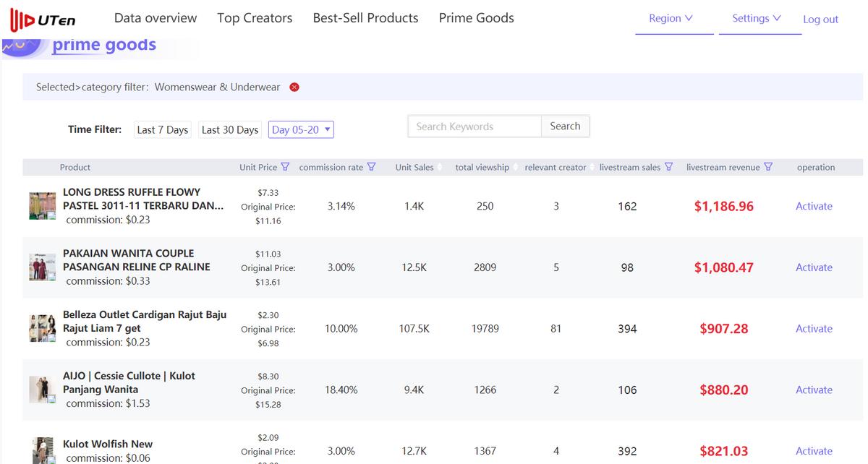Click the livestream sales filter icon

[x=668, y=167]
